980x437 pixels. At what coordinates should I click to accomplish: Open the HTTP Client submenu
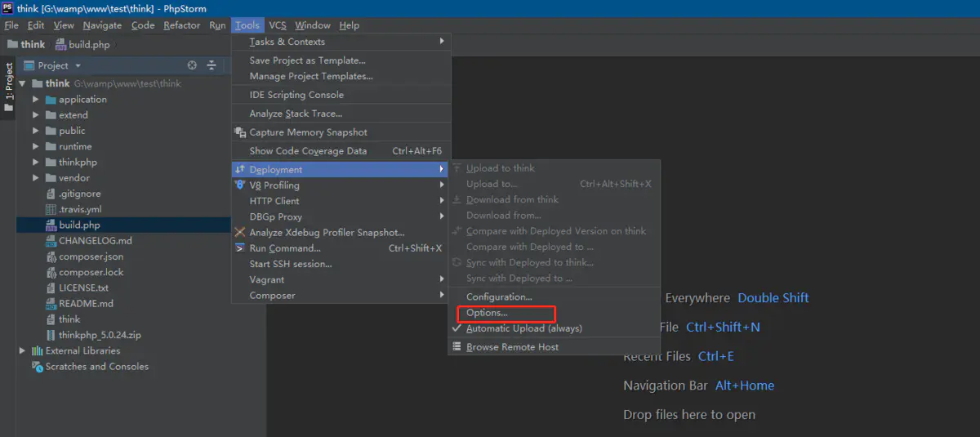341,201
